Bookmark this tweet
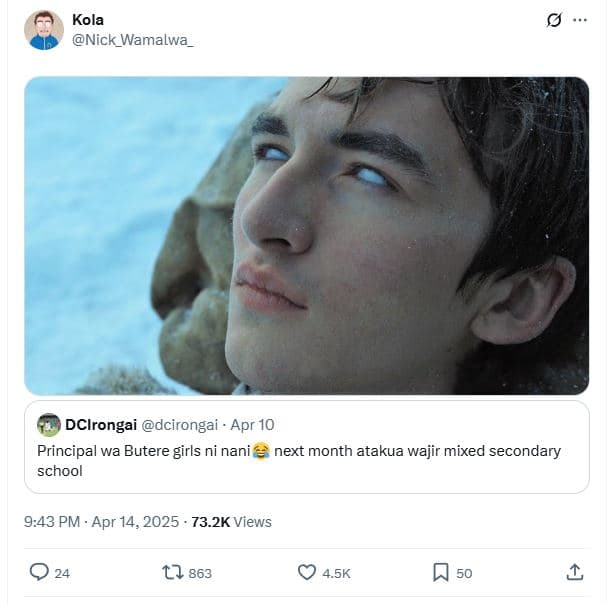Screen dimensions: 609x604 pos(440,572)
